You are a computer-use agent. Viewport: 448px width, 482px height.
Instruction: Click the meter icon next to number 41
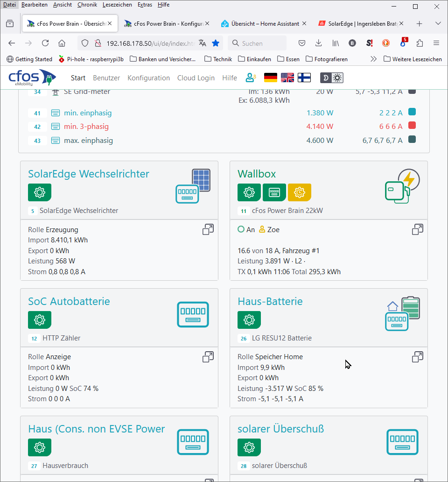point(55,113)
